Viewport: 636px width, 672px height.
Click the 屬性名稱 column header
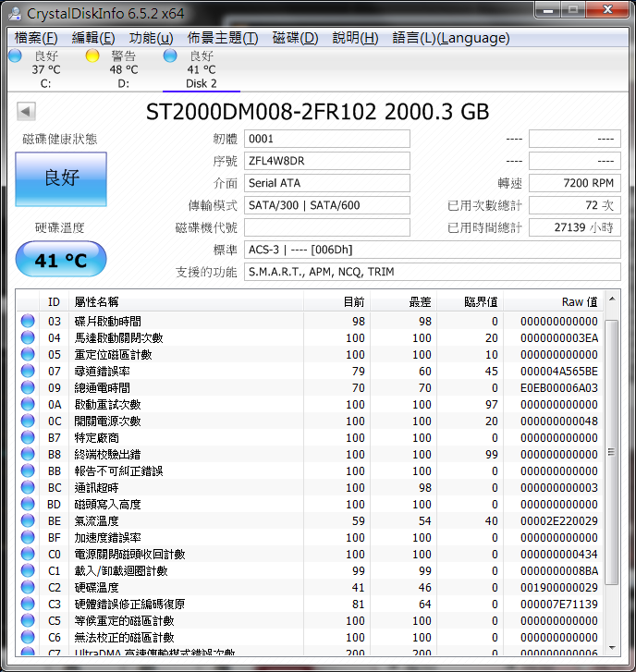186,301
